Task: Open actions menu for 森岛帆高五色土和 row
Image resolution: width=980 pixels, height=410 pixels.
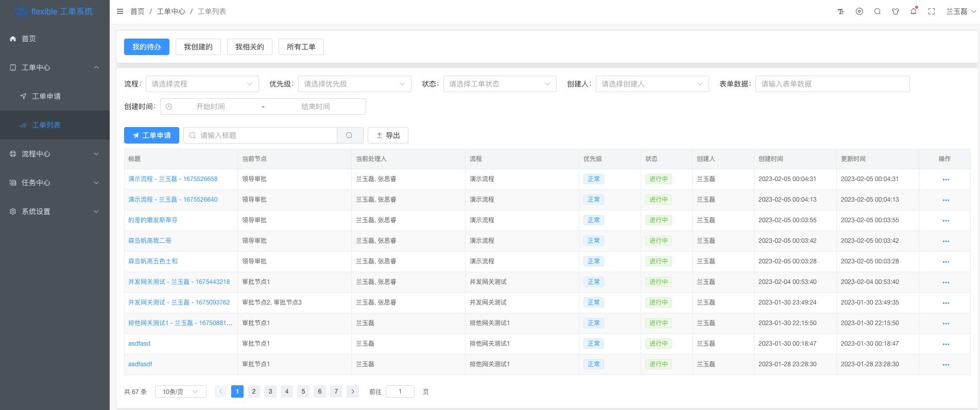Action: [x=945, y=262]
